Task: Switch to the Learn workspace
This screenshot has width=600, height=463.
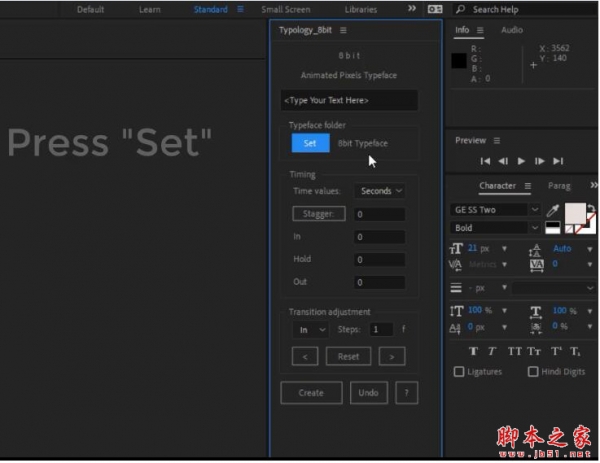Action: point(150,10)
